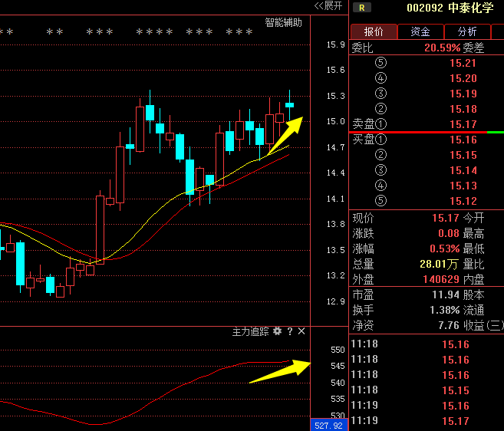
Task: Switch to the 资金 tab
Action: [x=420, y=31]
